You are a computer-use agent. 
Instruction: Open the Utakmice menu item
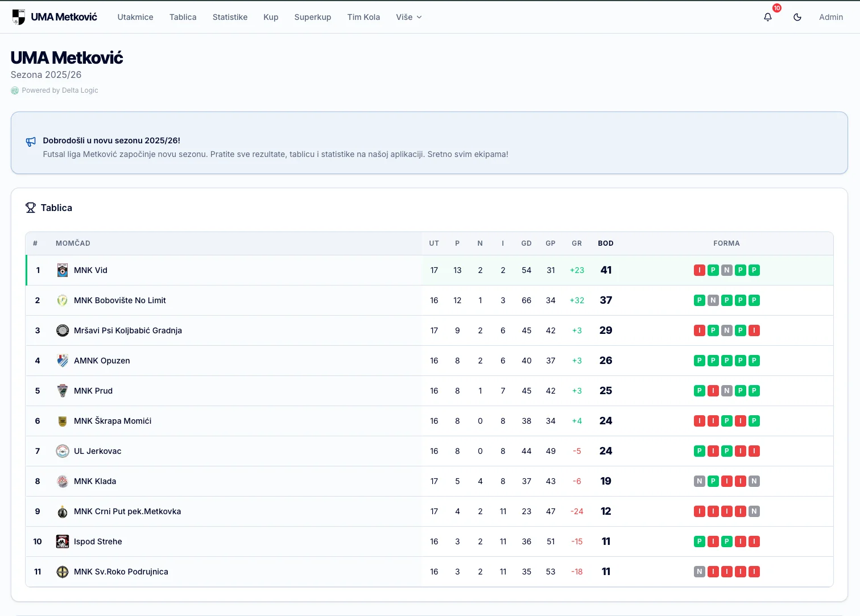coord(135,17)
